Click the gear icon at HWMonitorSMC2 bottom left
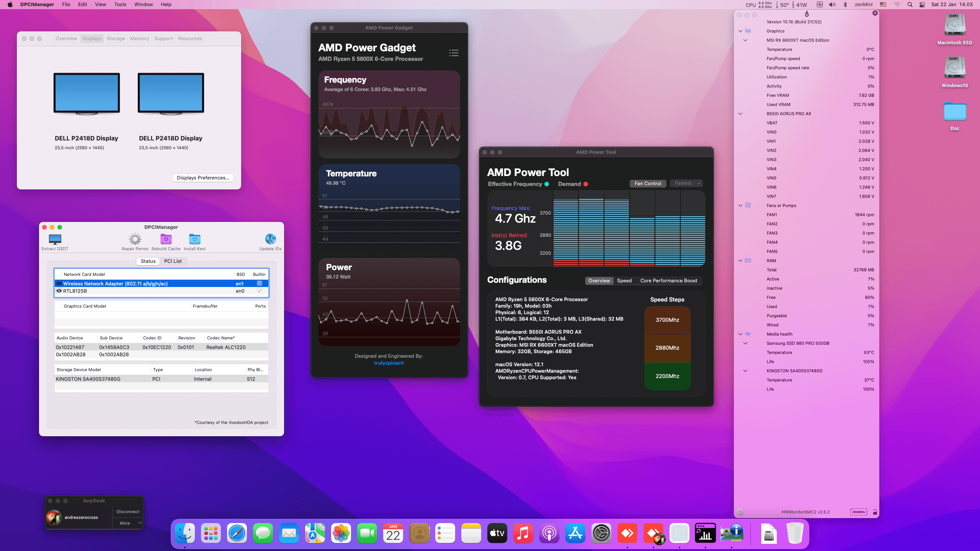Image resolution: width=980 pixels, height=551 pixels. coord(740,512)
